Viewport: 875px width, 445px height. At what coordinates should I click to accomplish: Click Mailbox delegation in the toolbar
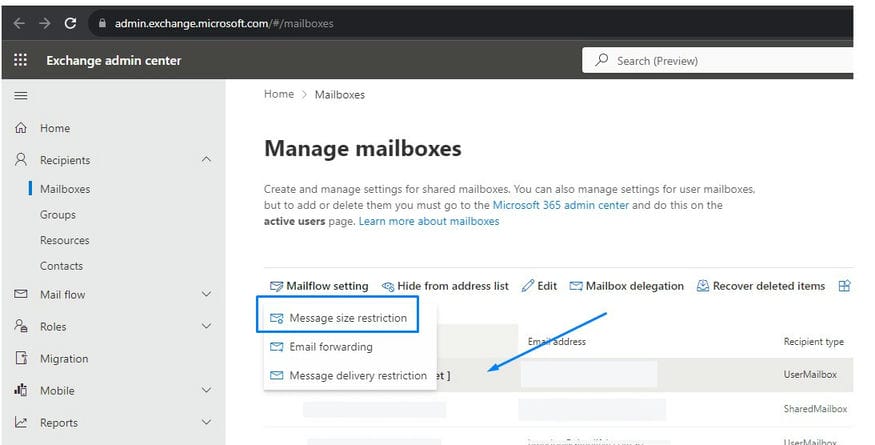626,286
